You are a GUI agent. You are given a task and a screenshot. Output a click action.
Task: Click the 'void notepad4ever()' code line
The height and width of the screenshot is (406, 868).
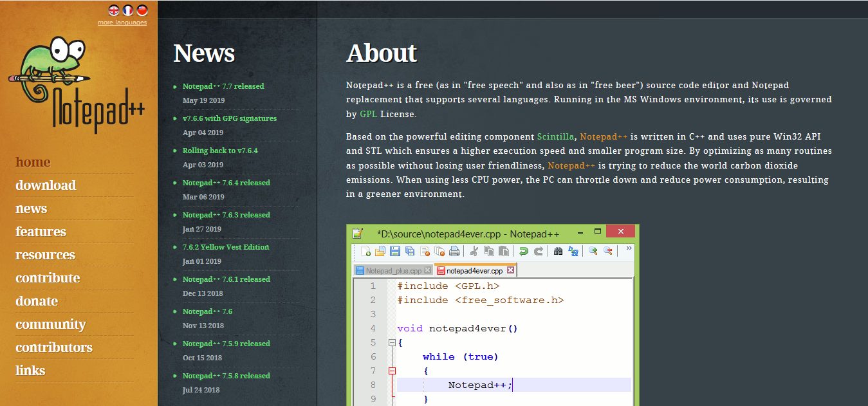coord(457,328)
